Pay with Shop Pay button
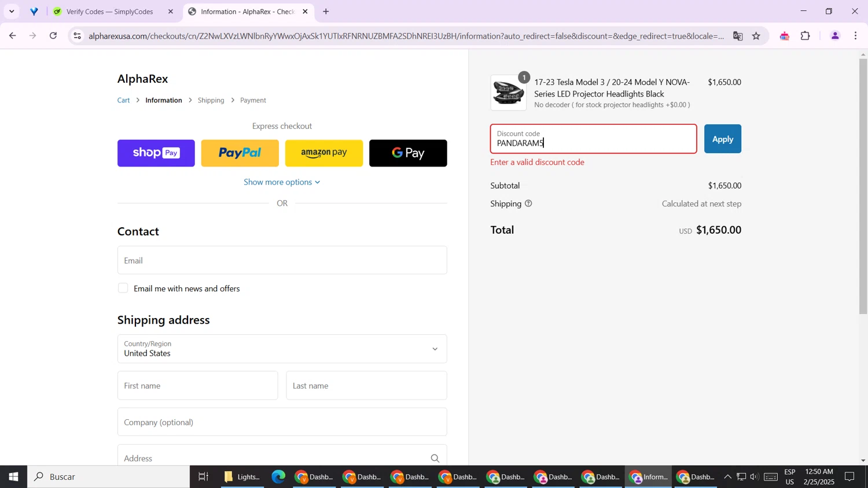 click(x=156, y=153)
